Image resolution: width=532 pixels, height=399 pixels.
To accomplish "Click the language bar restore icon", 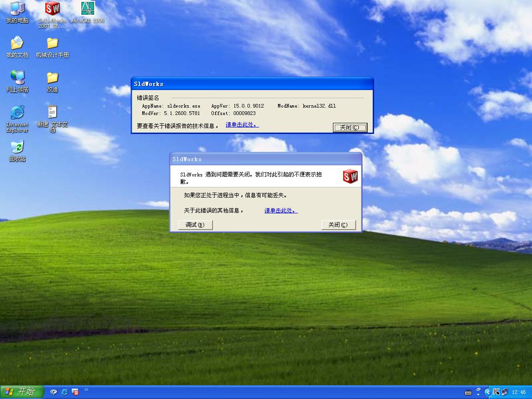I will (478, 390).
